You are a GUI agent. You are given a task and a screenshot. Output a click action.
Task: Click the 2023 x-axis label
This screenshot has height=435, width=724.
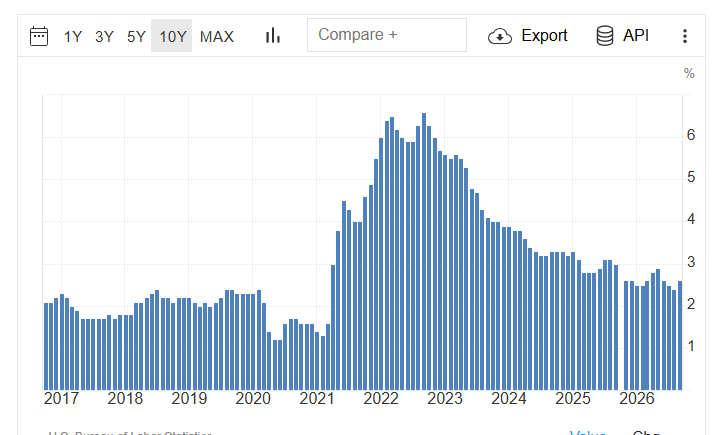[445, 399]
